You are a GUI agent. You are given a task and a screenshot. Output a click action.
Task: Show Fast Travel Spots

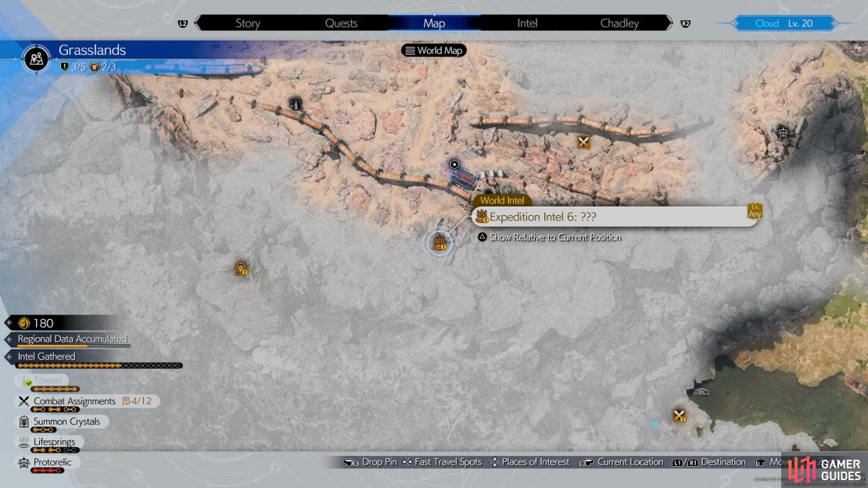click(x=442, y=462)
